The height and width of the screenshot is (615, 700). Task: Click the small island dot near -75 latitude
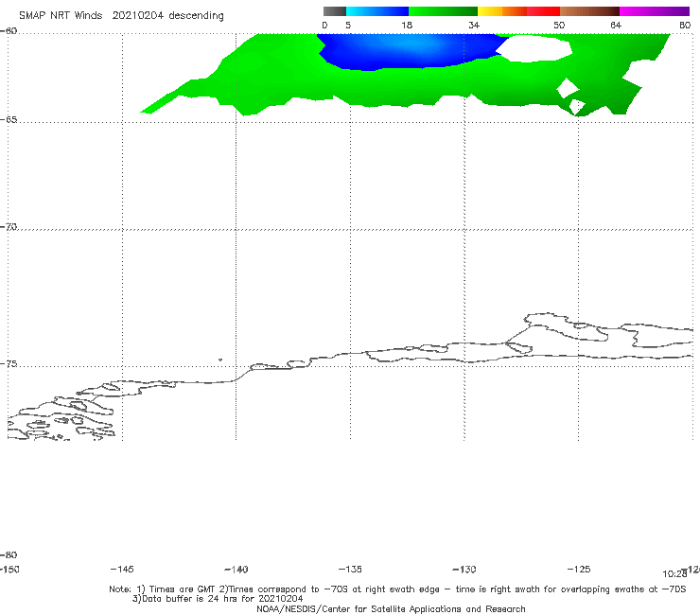coord(220,360)
